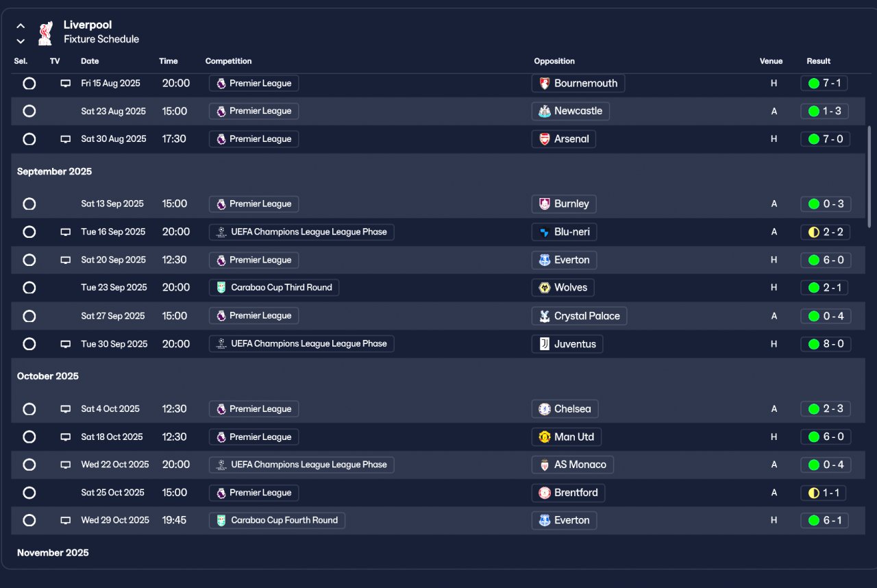Tick the selection circle for the Man Utd match

(x=29, y=437)
